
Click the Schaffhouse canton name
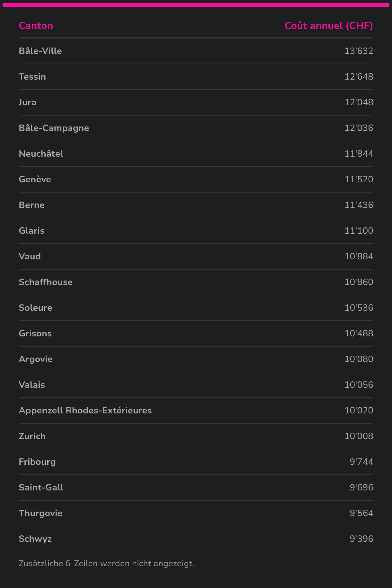point(46,282)
